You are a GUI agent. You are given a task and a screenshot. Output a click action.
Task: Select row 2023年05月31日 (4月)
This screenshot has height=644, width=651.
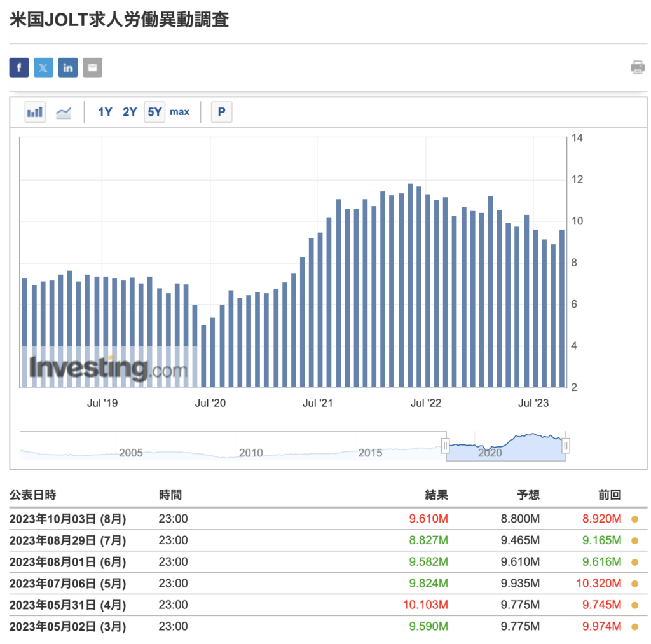tap(328, 605)
